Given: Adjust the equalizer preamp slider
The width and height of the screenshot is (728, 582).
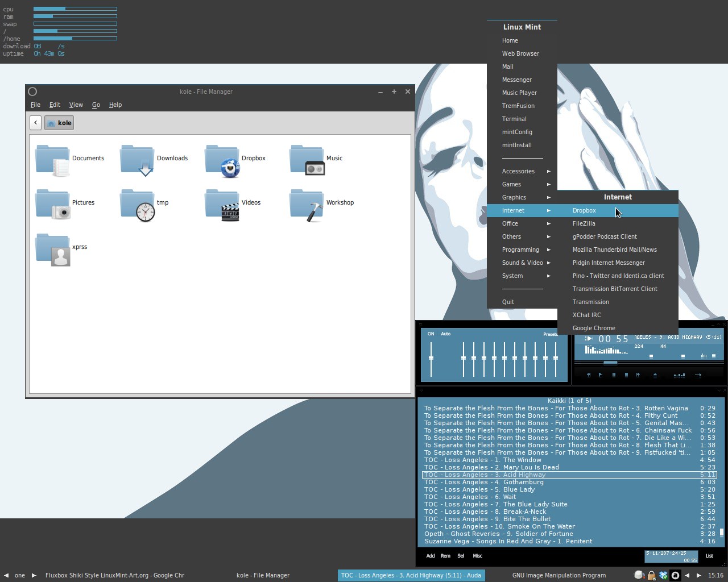Looking at the screenshot, I should 431,359.
